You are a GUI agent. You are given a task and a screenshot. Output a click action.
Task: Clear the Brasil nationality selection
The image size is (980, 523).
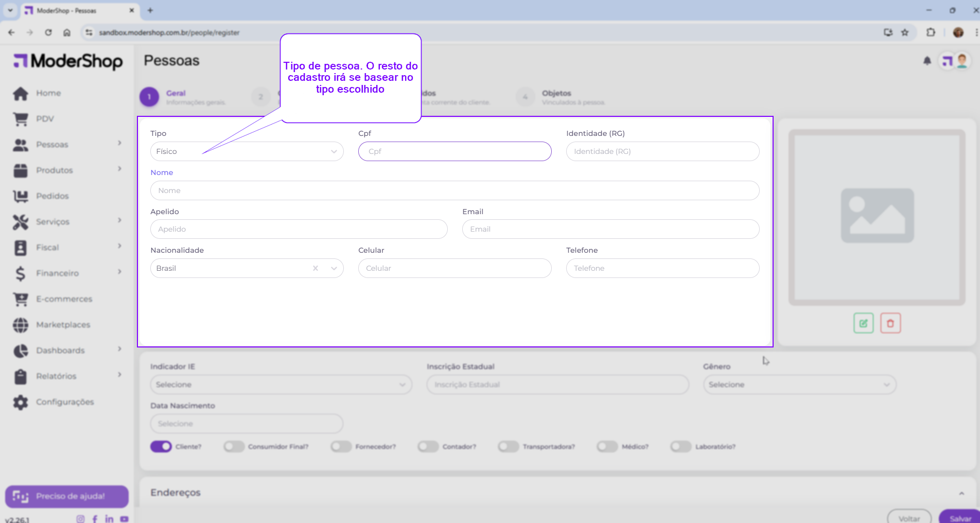click(316, 268)
